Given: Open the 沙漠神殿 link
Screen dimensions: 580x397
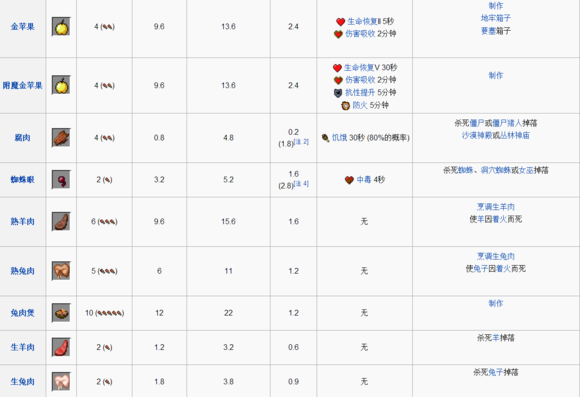Looking at the screenshot, I should click(477, 135).
